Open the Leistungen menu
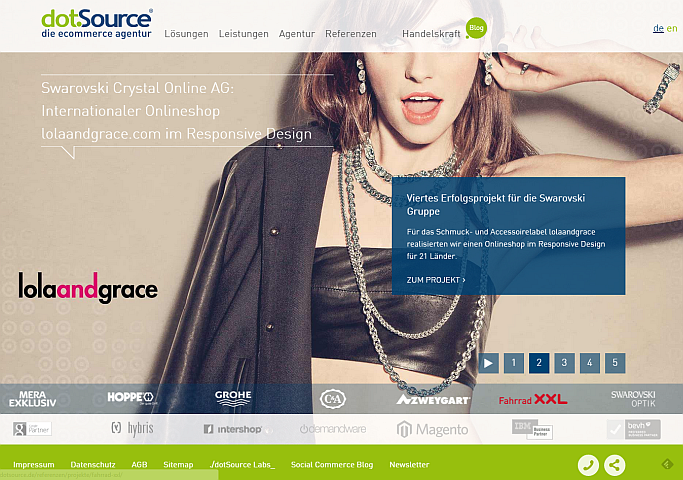The image size is (683, 480). click(x=243, y=34)
